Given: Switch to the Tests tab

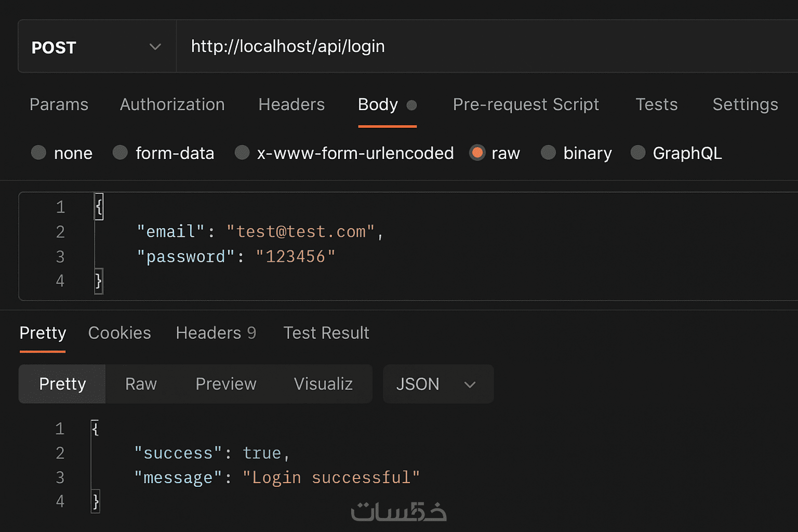Looking at the screenshot, I should [x=657, y=104].
